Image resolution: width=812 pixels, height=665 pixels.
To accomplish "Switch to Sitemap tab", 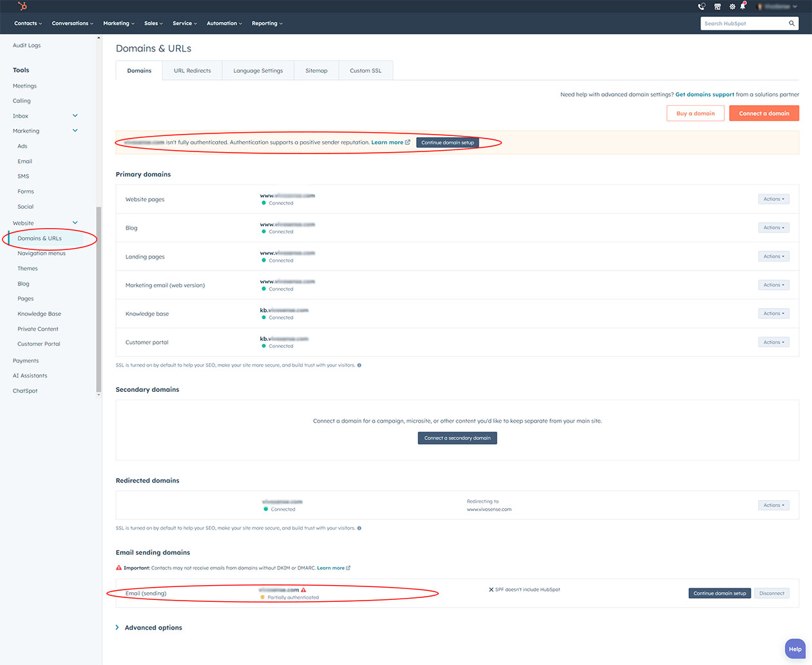I will (316, 71).
